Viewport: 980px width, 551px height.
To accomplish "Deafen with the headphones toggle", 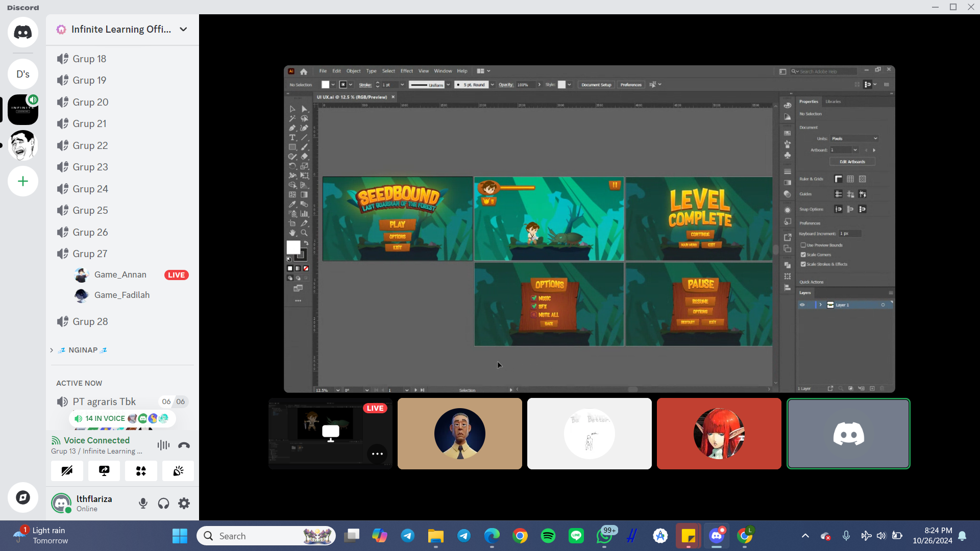I will click(164, 504).
